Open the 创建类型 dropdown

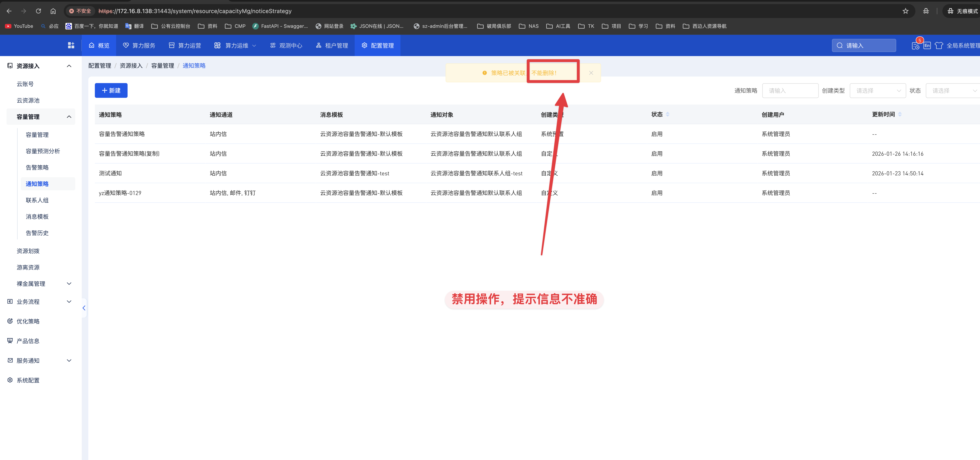(878, 91)
